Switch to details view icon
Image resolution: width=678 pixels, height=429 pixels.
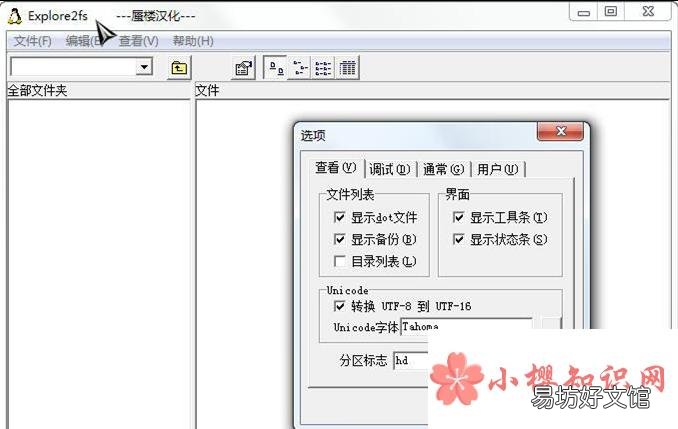pos(347,68)
